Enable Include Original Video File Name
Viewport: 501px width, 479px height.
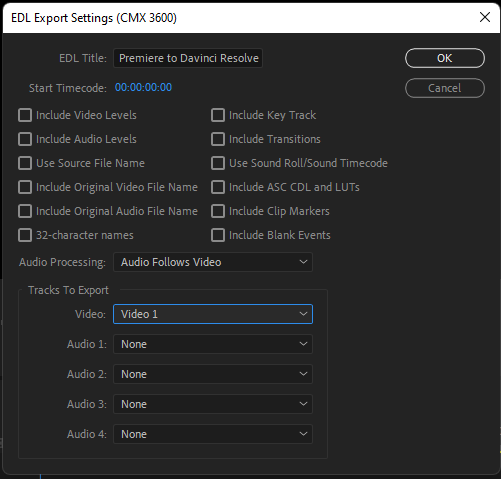pos(25,187)
